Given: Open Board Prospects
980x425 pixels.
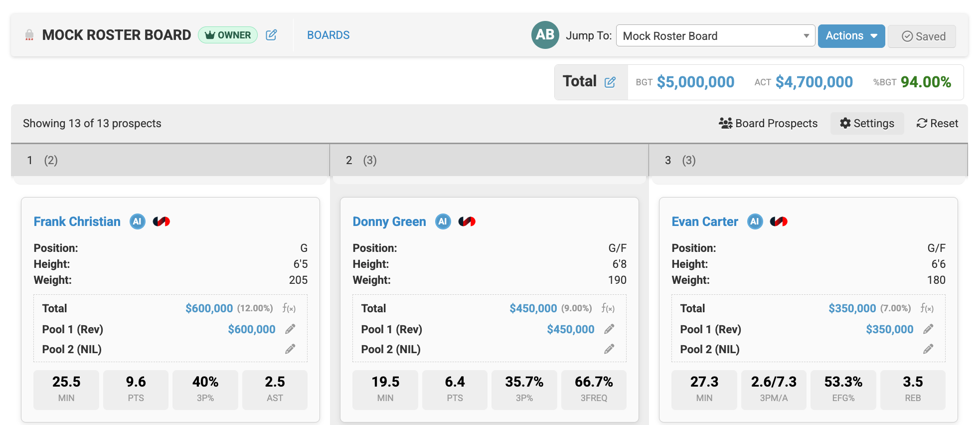Looking at the screenshot, I should tap(768, 123).
